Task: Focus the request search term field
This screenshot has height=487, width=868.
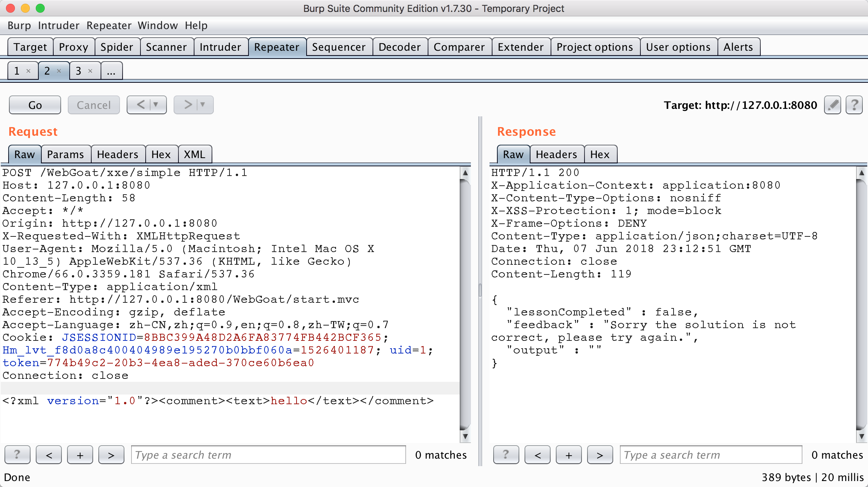Action: [x=268, y=455]
